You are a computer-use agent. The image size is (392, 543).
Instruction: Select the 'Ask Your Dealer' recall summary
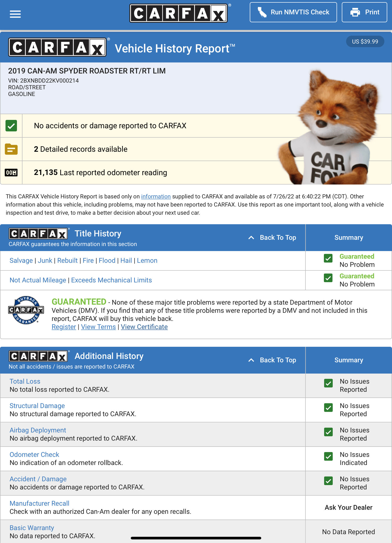click(348, 508)
